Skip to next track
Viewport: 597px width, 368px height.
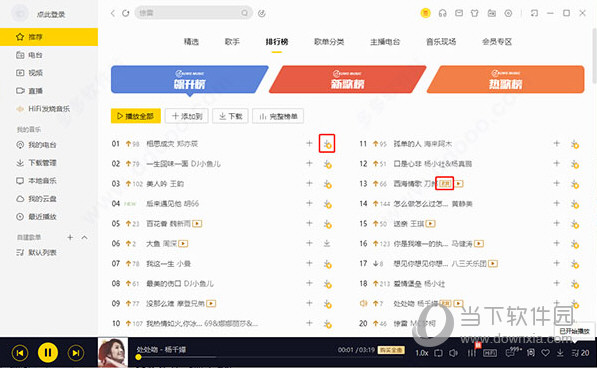point(76,353)
